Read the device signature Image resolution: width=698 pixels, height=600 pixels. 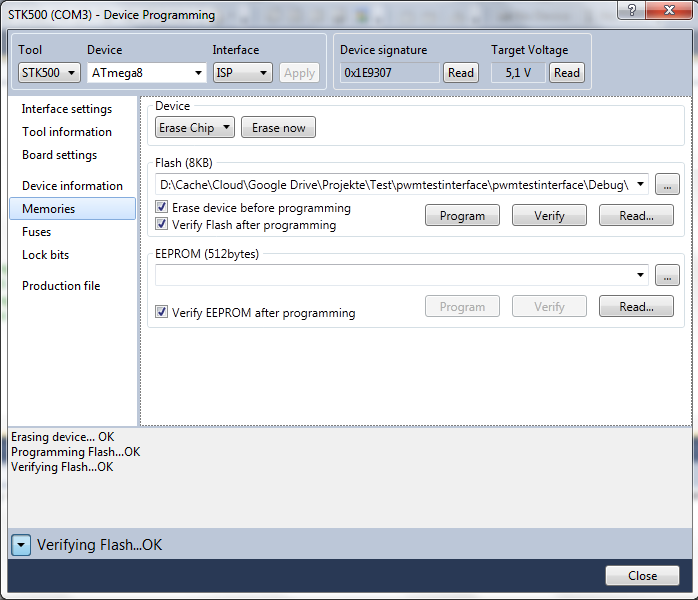click(461, 73)
